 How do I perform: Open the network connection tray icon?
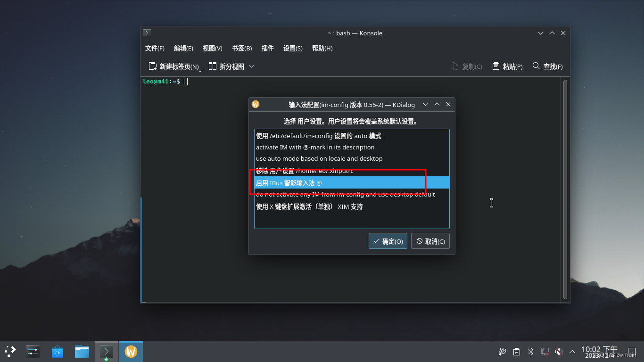click(x=545, y=352)
